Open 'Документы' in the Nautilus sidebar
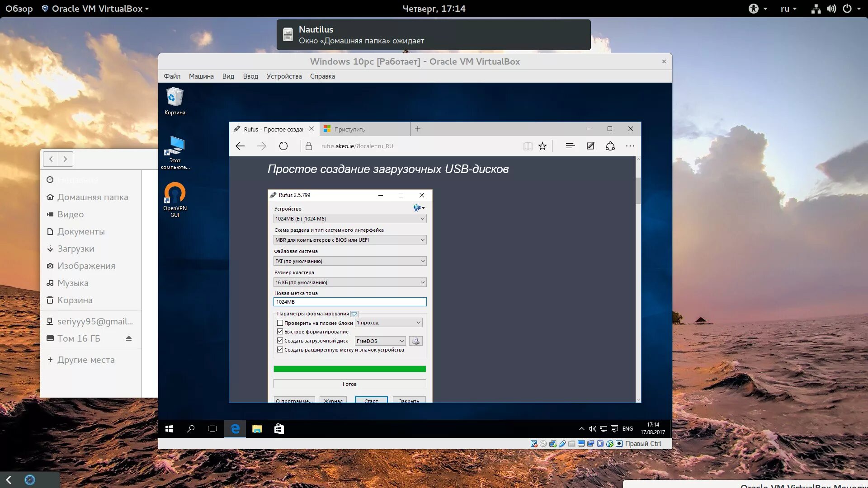 tap(81, 231)
